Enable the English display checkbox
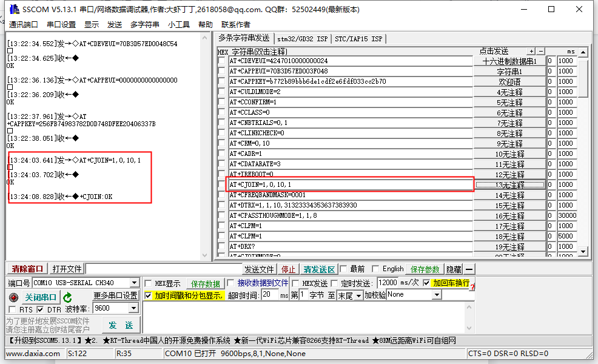Screen dimensions: 598x364 (x=377, y=269)
